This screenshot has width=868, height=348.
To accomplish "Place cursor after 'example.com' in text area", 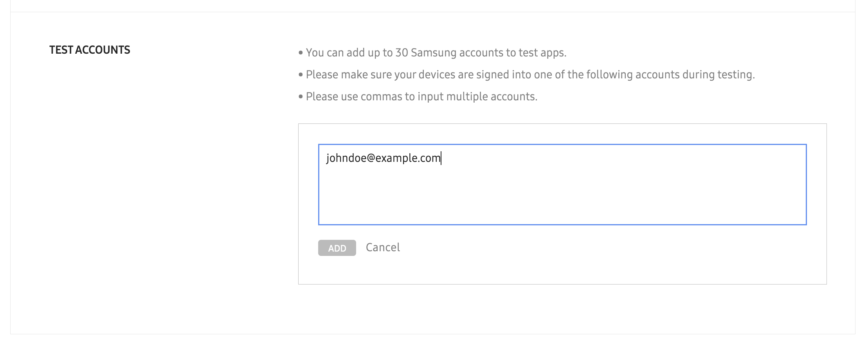I will [x=441, y=158].
